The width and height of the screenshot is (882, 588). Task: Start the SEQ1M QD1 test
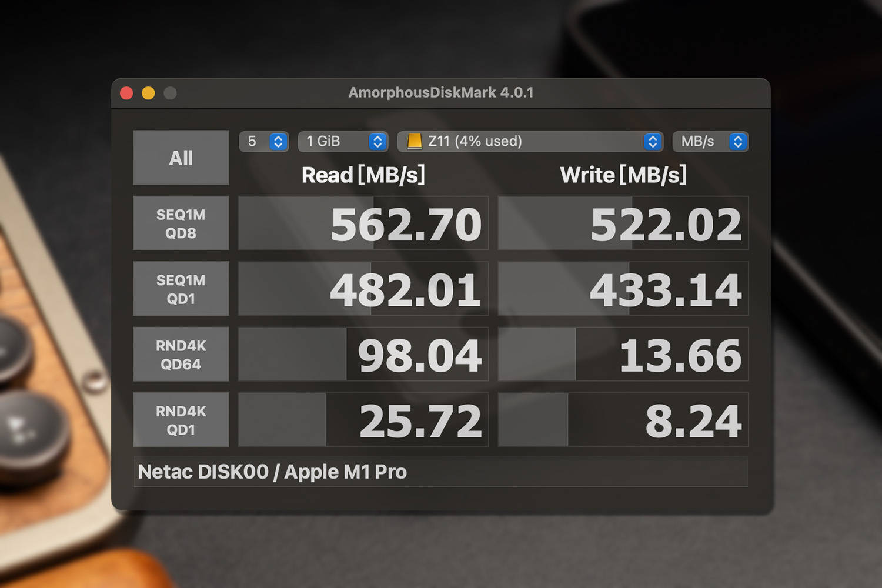(181, 289)
